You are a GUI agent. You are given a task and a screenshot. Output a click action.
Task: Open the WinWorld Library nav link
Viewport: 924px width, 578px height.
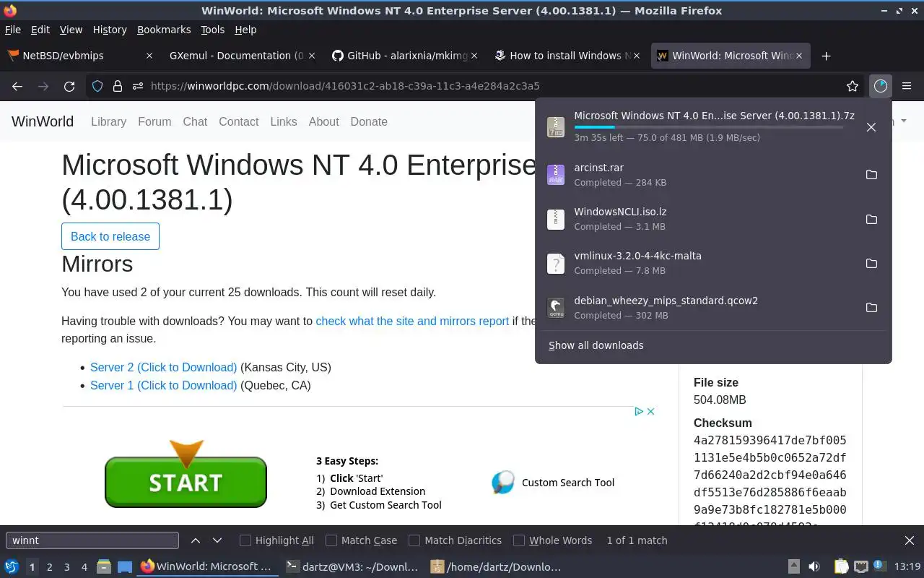point(108,121)
